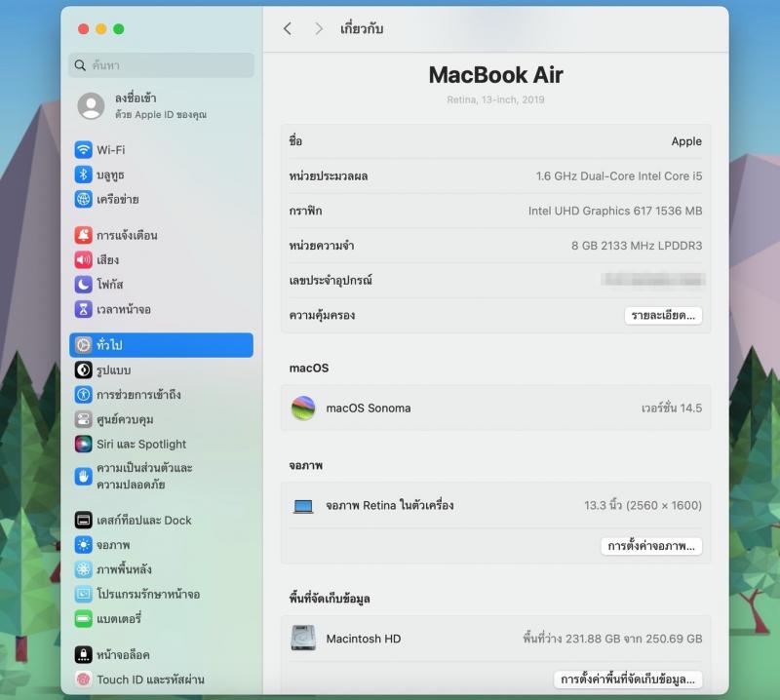Select Control Center (ศูนย์ควบคุม) icon
This screenshot has width=780, height=700.
84,419
